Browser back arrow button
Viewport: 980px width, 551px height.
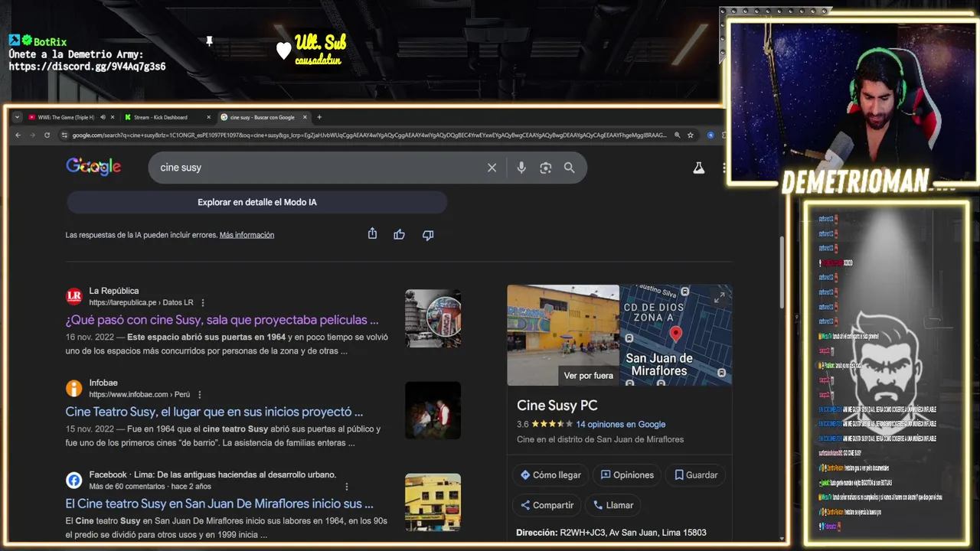[x=18, y=135]
